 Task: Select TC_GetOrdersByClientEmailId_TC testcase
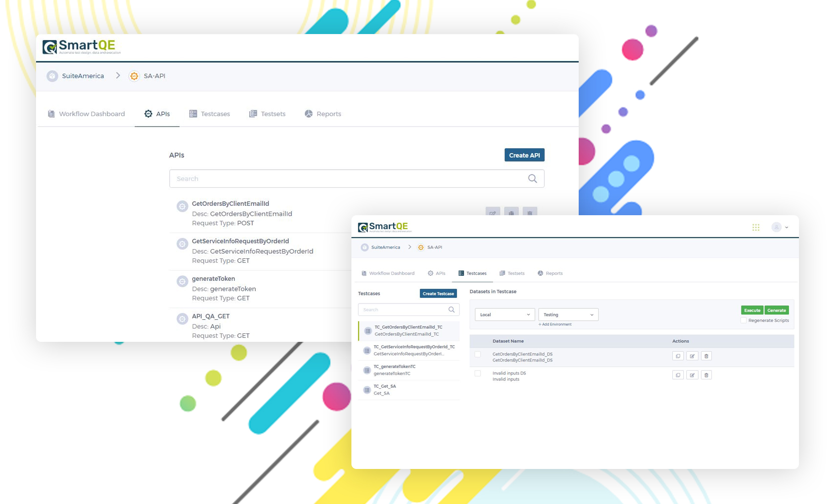[x=409, y=331]
